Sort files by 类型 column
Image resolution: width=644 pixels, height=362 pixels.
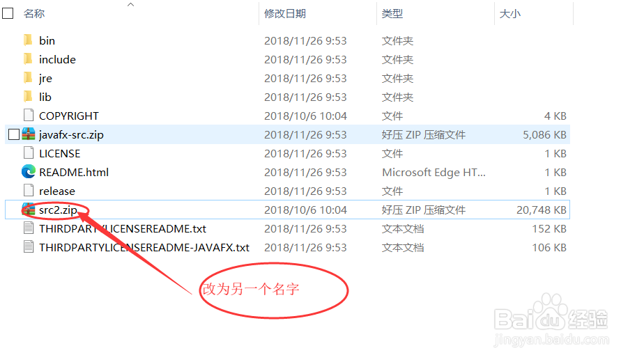click(x=392, y=13)
